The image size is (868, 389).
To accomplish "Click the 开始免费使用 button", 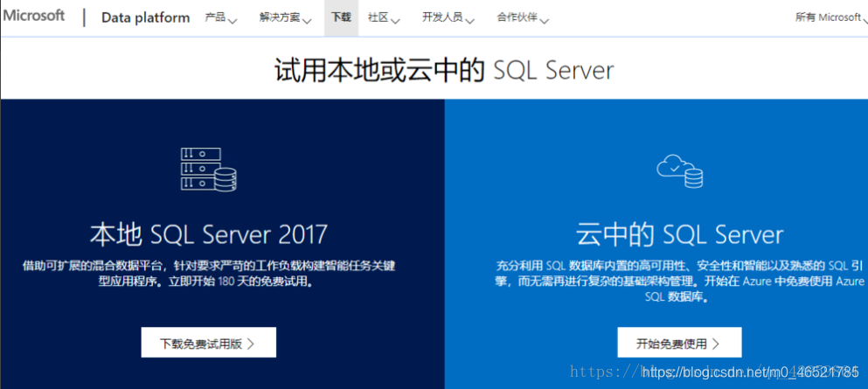I will click(679, 343).
